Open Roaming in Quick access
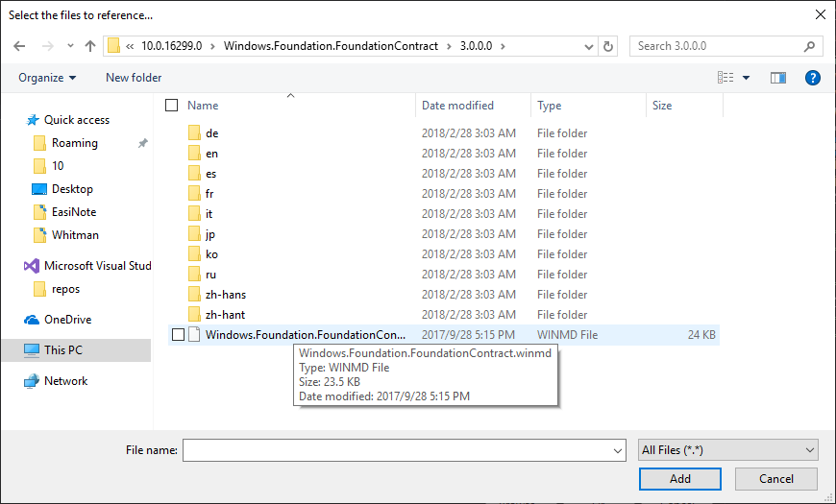Screen dimensions: 836x504 click(x=75, y=143)
